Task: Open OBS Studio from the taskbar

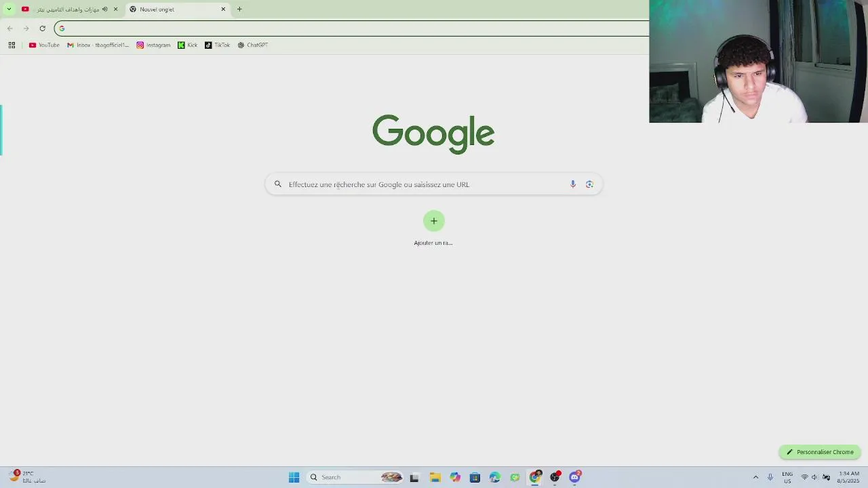Action: click(555, 478)
